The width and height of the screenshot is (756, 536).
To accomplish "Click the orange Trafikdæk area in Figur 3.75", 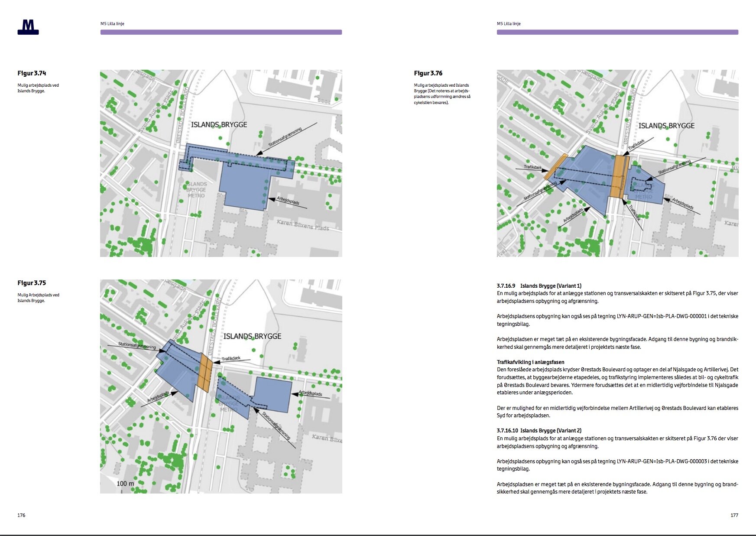I will (204, 372).
